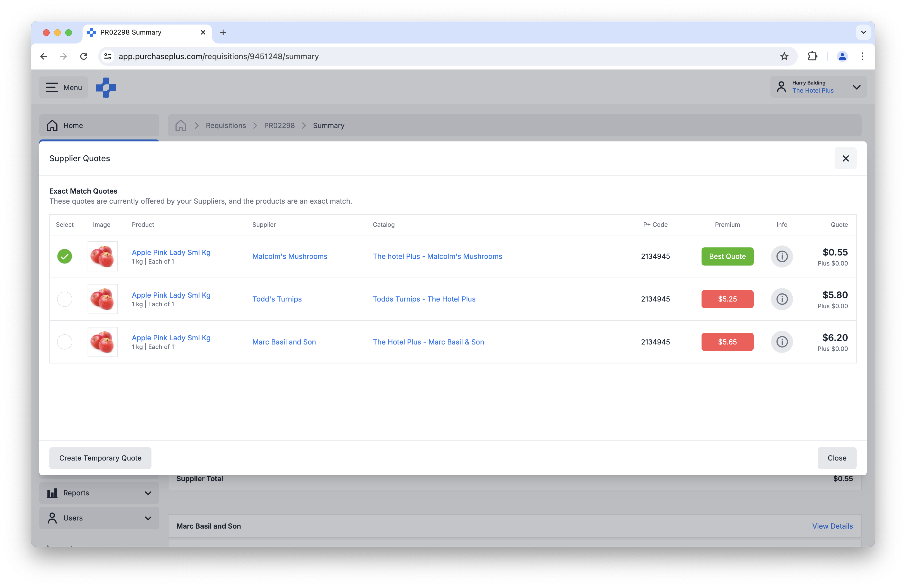Go to Requisitions breadcrumb
Viewport: 906px width, 588px height.
tap(226, 126)
